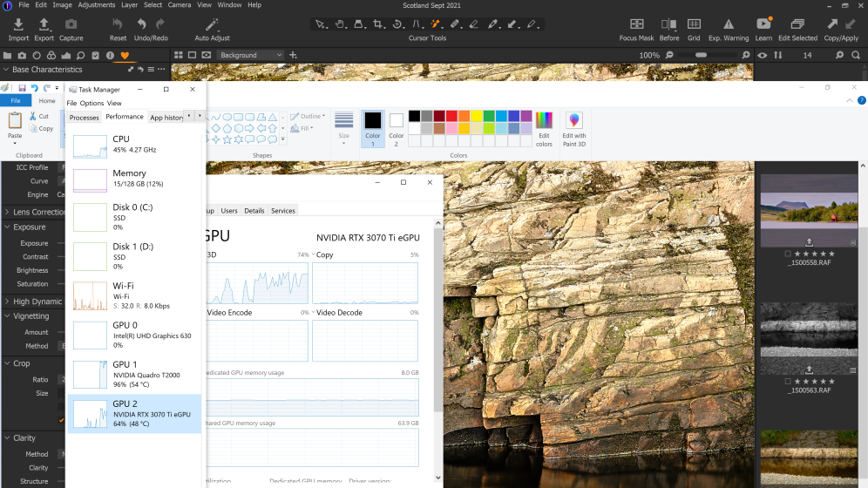Click Copy in Paint clipboard group
Viewport: 868px width, 488px height.
click(x=42, y=128)
